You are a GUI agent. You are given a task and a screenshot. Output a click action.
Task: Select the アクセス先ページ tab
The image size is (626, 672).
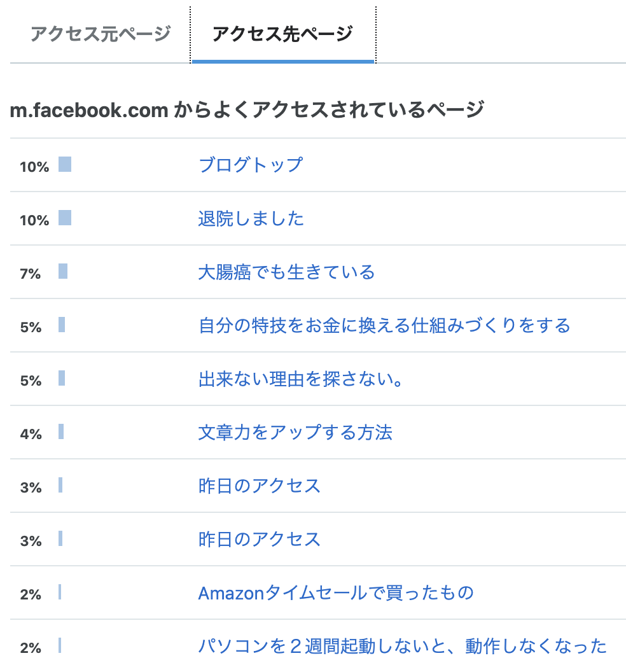pyautogui.click(x=283, y=34)
